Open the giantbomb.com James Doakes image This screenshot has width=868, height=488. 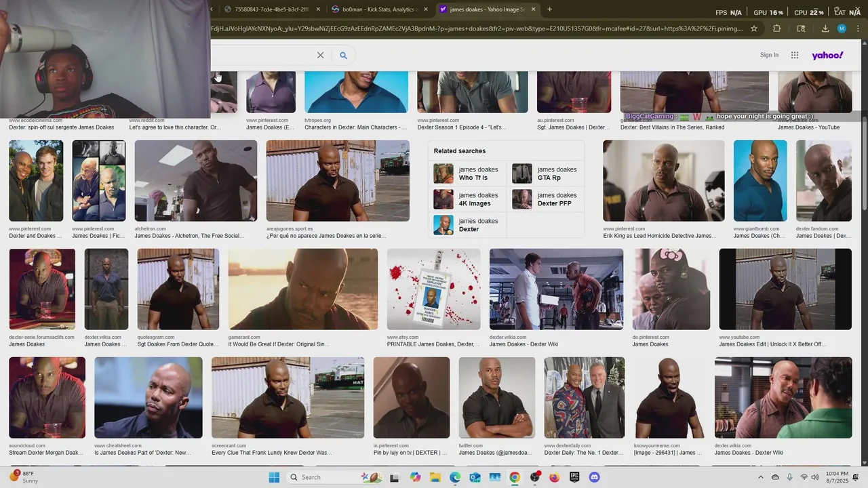click(760, 181)
